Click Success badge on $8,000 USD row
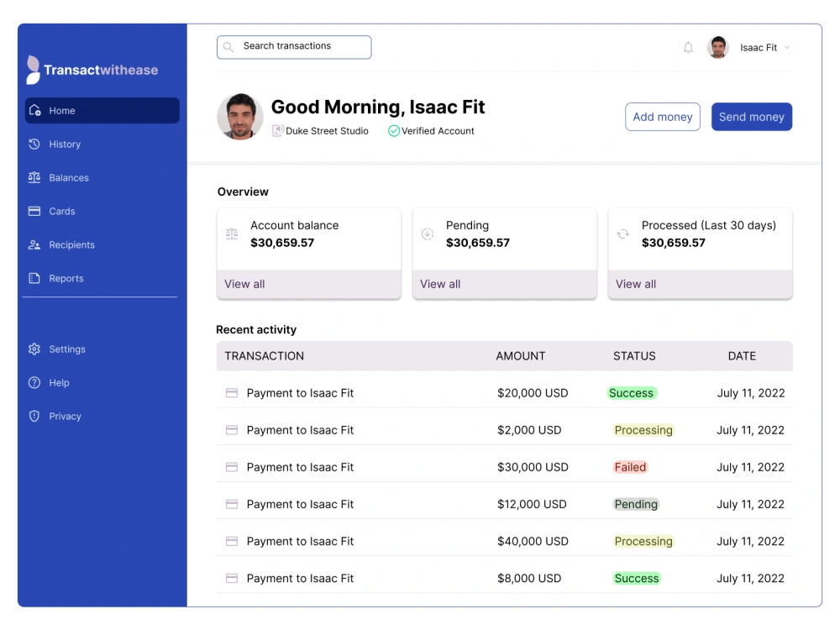The image size is (840, 630). point(637,579)
